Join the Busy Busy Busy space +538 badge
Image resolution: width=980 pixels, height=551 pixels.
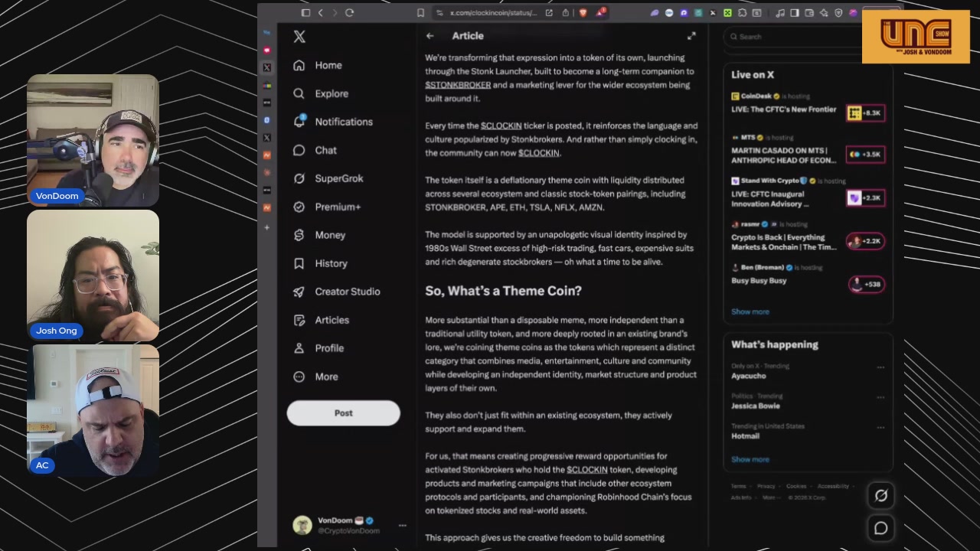point(866,284)
